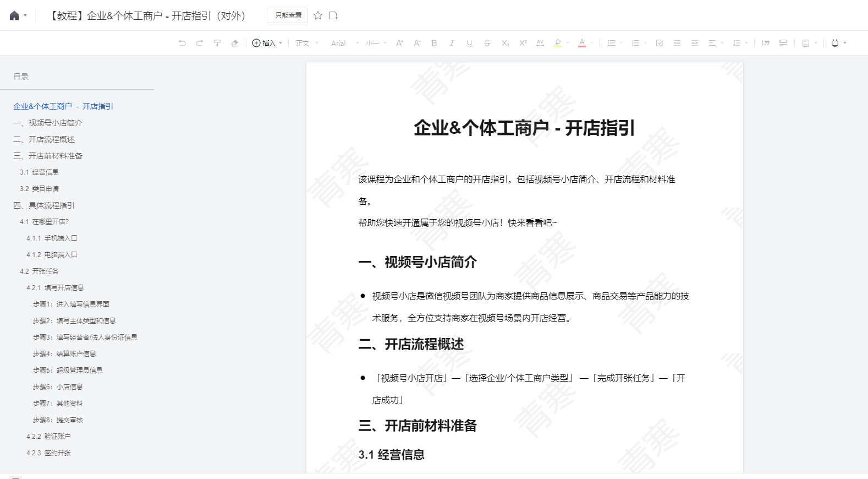This screenshot has height=479, width=868.
Task: Click the document title 企业&个体工商户 - 开店指引 heading
Action: pyautogui.click(x=524, y=128)
